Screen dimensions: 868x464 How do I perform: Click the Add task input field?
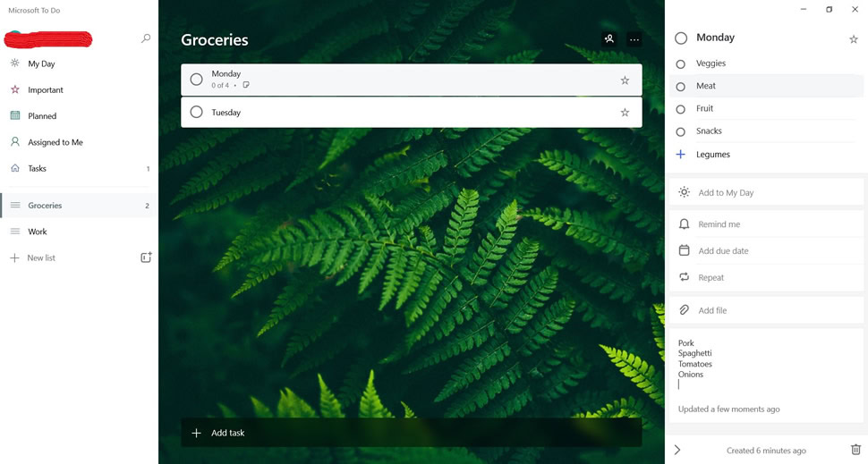[412, 433]
